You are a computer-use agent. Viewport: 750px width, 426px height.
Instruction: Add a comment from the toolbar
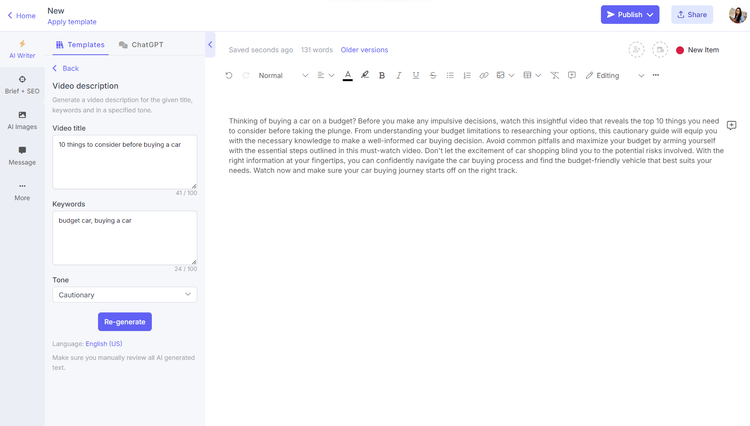tap(572, 76)
